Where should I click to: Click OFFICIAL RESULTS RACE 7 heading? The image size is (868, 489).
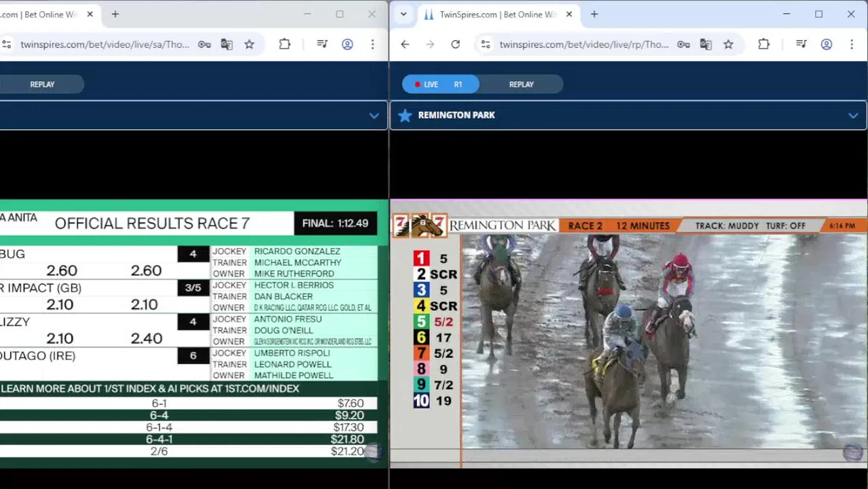[152, 223]
